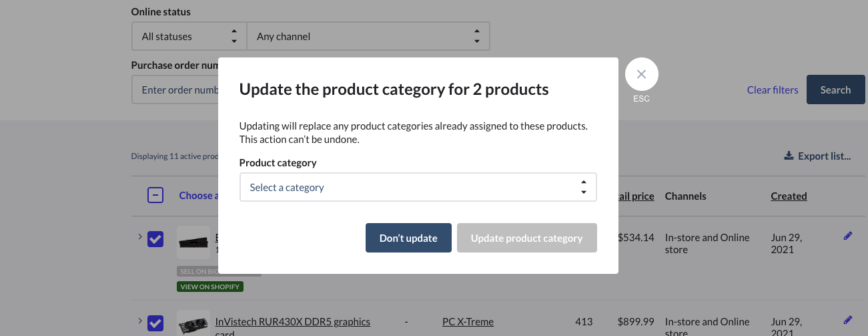Sort by the Created column header
Screen dimensions: 868x336
coord(789,196)
